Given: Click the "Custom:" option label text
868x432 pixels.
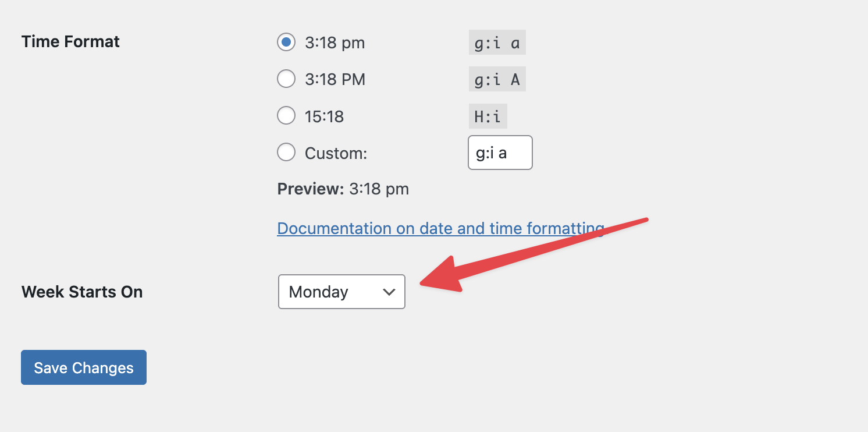Looking at the screenshot, I should pos(336,153).
